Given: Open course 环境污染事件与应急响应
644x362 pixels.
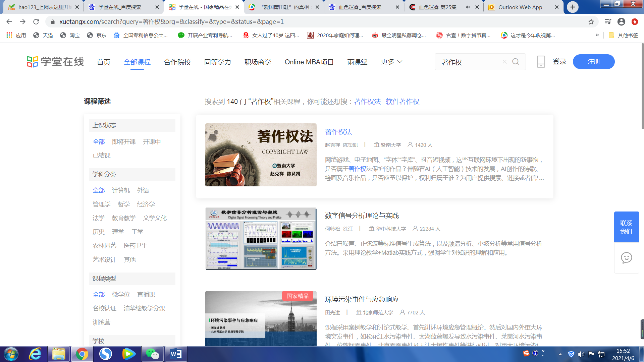Looking at the screenshot, I should click(362, 299).
